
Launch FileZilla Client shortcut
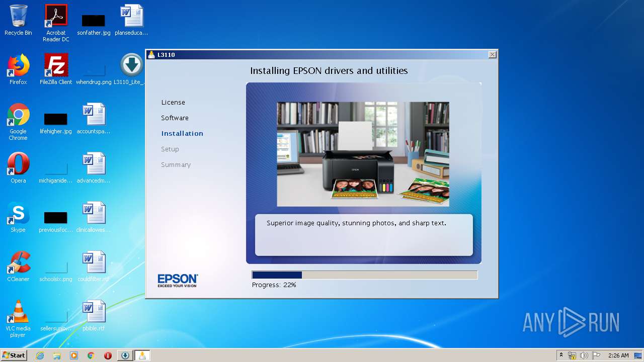(x=56, y=69)
